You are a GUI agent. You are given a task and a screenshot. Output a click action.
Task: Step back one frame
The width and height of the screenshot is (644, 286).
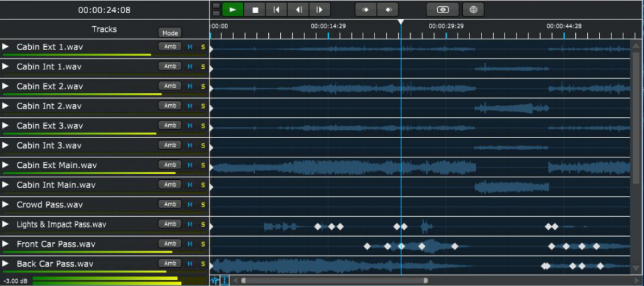click(x=298, y=9)
